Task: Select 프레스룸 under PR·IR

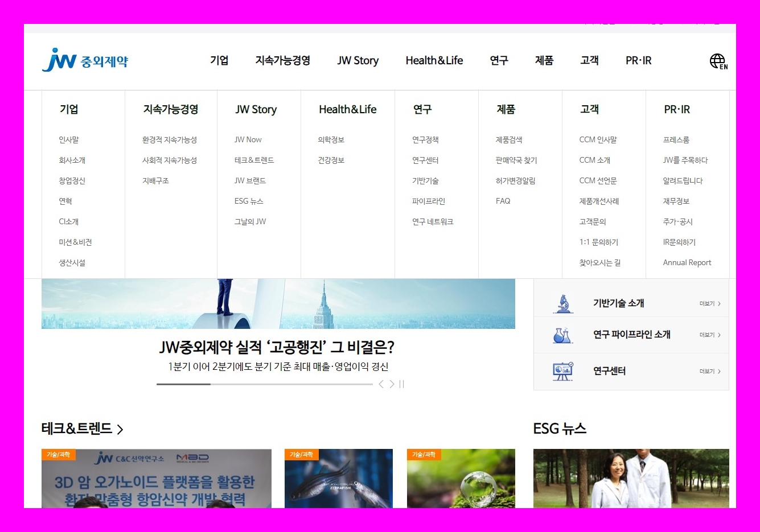Action: (x=676, y=140)
